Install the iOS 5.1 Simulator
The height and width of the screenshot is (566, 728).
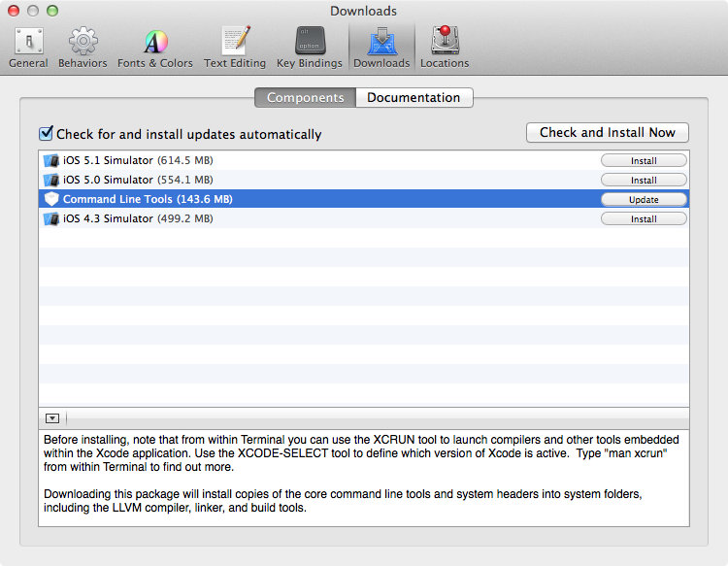(644, 160)
